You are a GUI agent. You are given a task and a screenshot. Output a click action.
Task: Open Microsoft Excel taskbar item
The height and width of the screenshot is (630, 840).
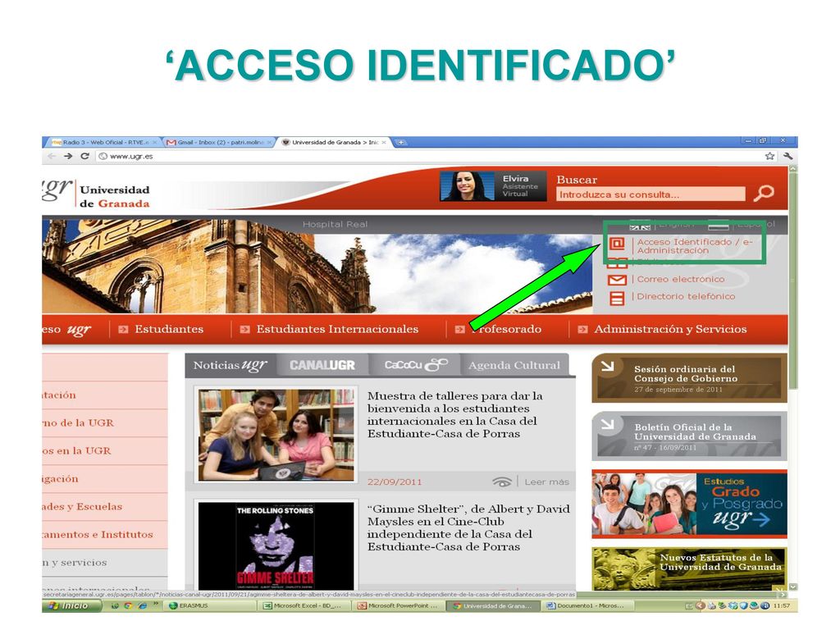tap(304, 606)
